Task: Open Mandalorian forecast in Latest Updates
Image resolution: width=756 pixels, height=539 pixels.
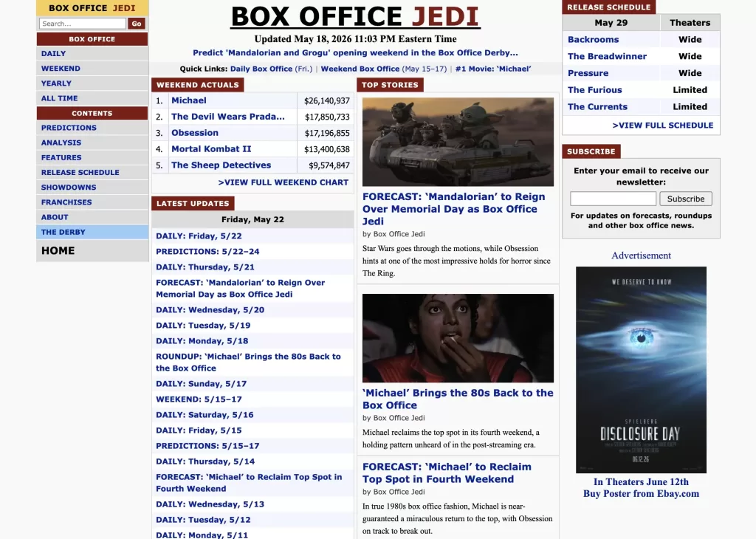Action: pyautogui.click(x=240, y=288)
